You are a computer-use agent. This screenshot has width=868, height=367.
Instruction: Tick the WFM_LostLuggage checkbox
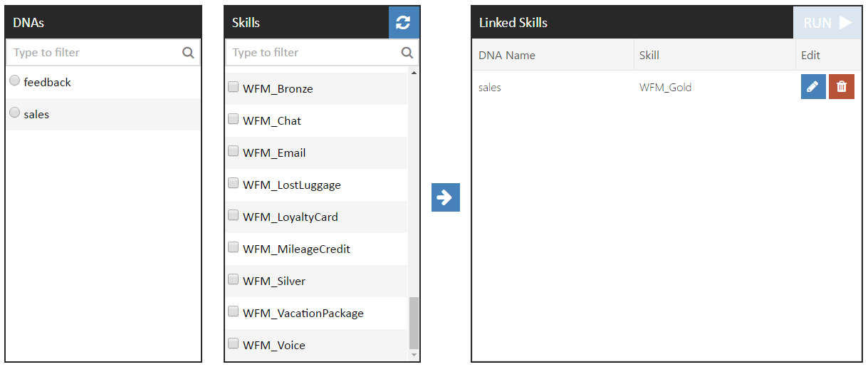(233, 183)
